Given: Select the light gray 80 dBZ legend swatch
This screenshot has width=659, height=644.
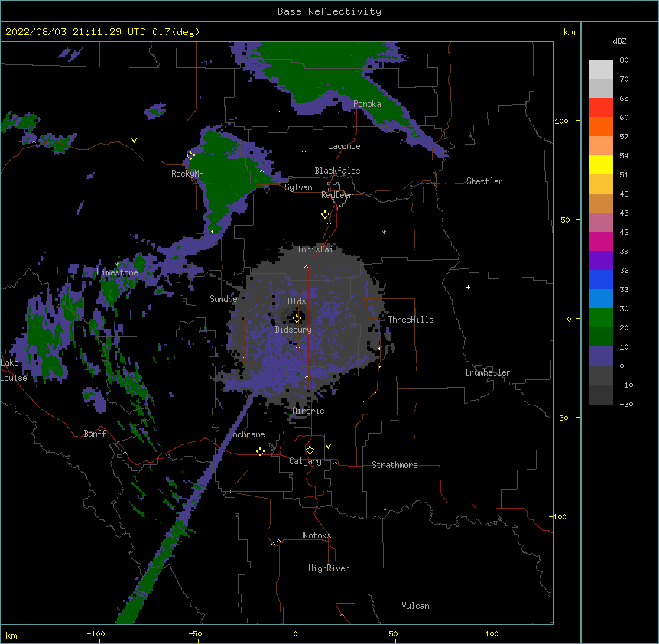Looking at the screenshot, I should pyautogui.click(x=601, y=70).
